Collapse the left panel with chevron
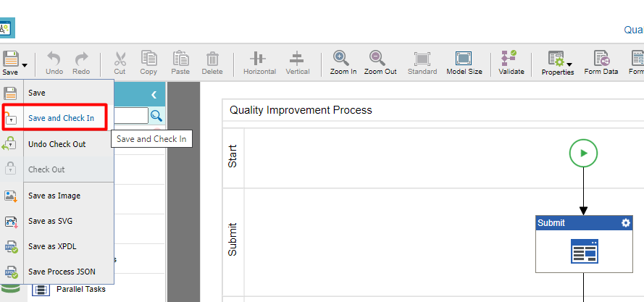644x302 pixels. [154, 95]
